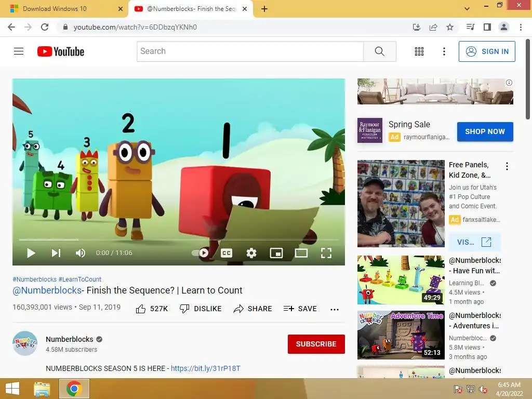Click the SIGN IN button

click(487, 51)
